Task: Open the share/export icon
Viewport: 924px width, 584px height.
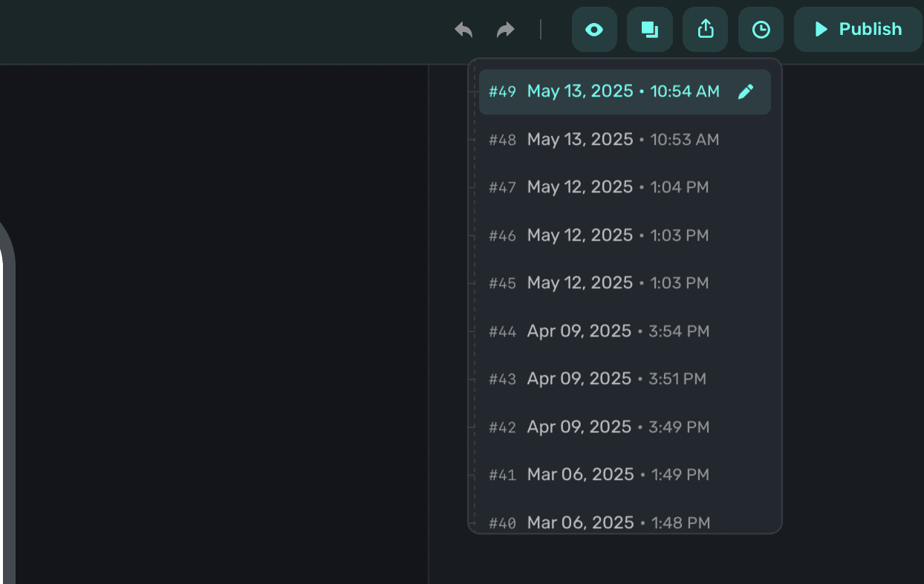Action: tap(706, 30)
